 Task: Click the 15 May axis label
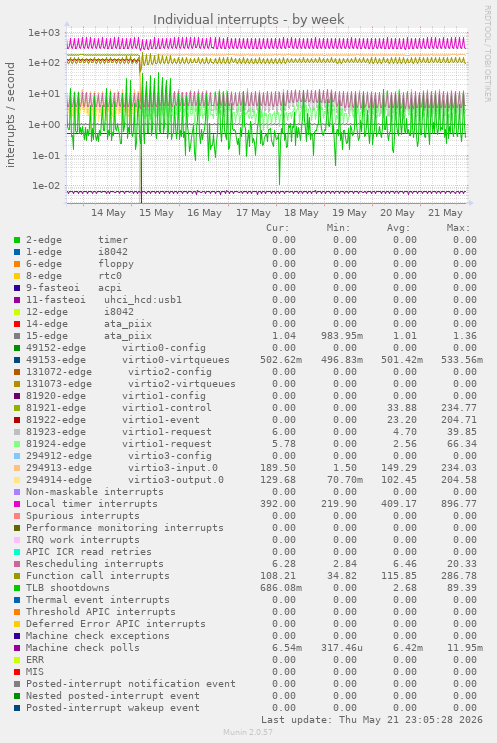(156, 213)
